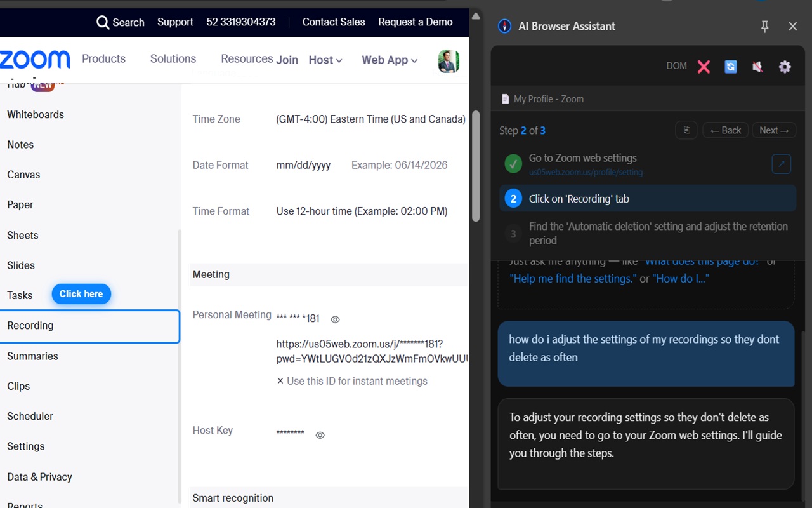Open the Zoom logo home link
Viewport: 812px width, 508px height.
click(x=34, y=60)
